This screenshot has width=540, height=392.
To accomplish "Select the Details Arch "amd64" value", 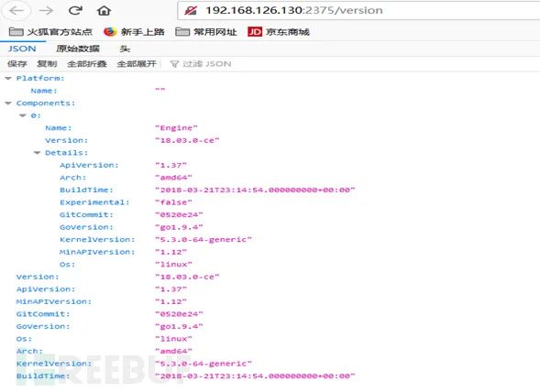I will [173, 178].
